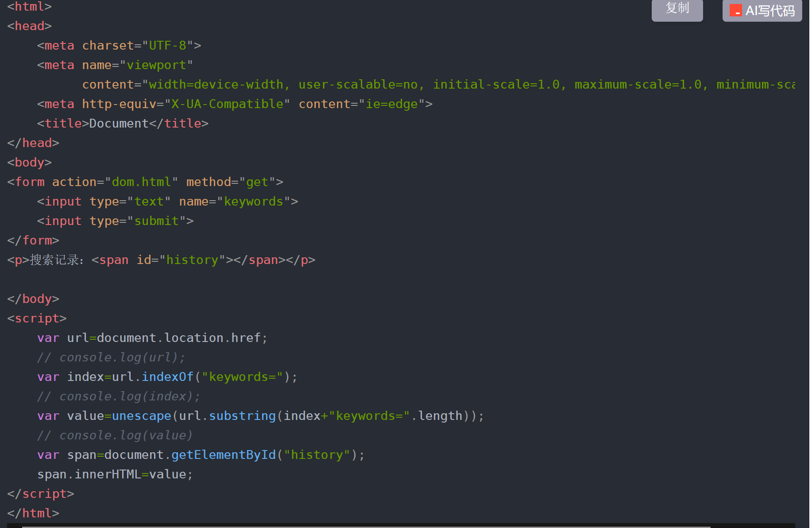Click 'getElementById' in the script
The height and width of the screenshot is (528, 812).
(224, 455)
